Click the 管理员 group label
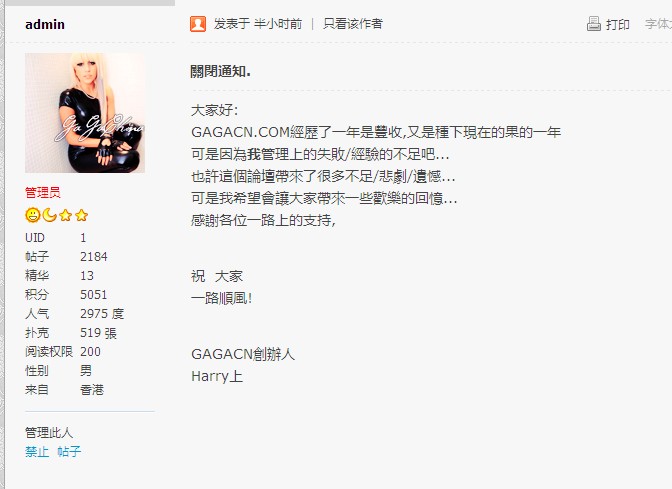This screenshot has height=489, width=672. [x=43, y=193]
